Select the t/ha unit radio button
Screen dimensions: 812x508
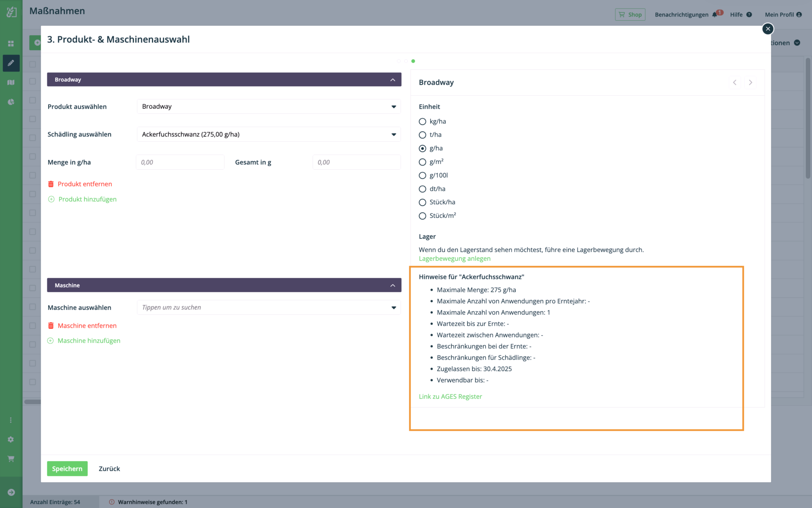point(422,135)
